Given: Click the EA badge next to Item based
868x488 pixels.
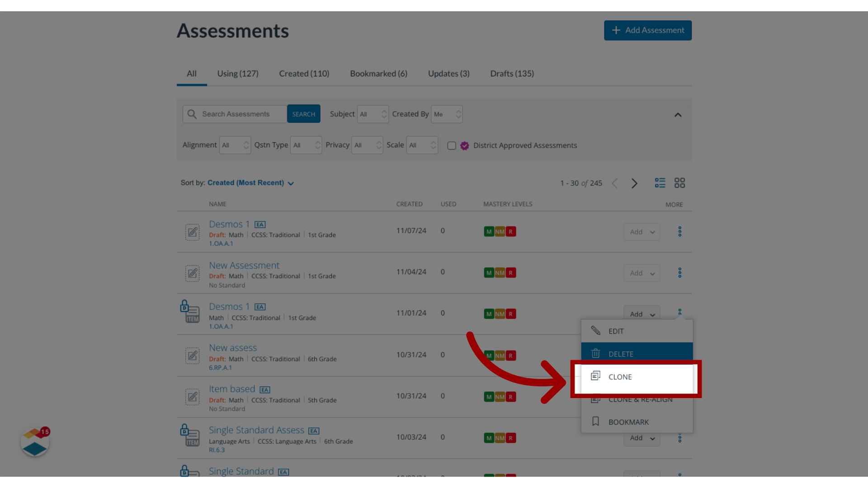Looking at the screenshot, I should click(x=265, y=389).
